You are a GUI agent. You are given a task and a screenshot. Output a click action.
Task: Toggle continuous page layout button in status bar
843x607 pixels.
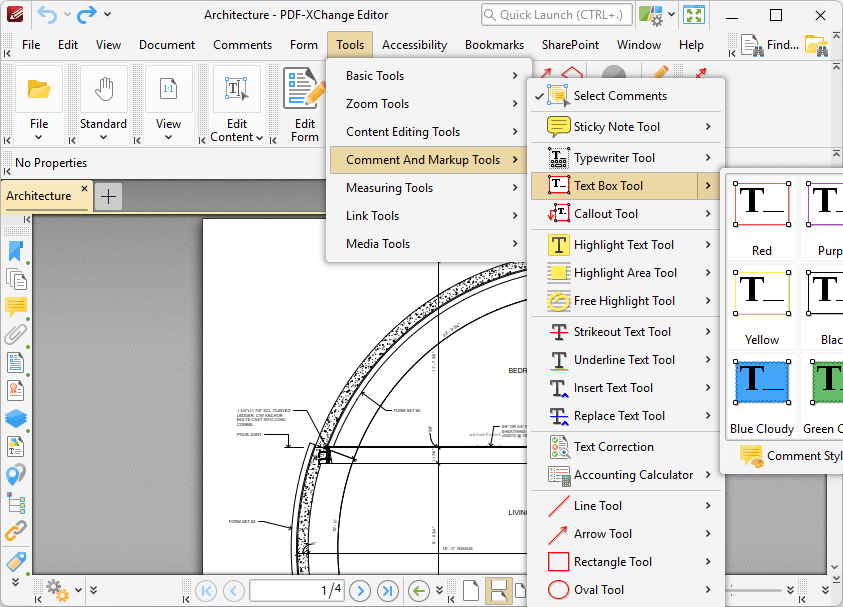pos(498,590)
